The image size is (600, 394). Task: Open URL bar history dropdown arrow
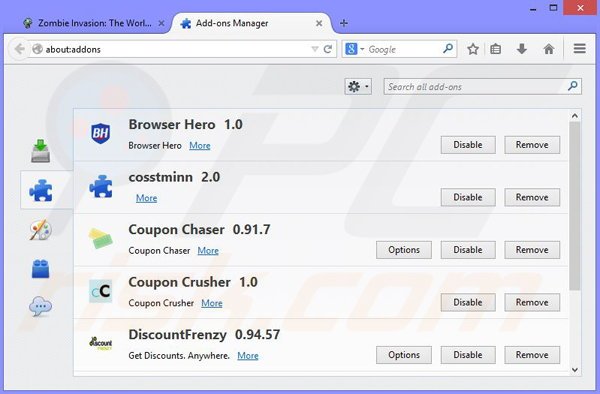[315, 49]
